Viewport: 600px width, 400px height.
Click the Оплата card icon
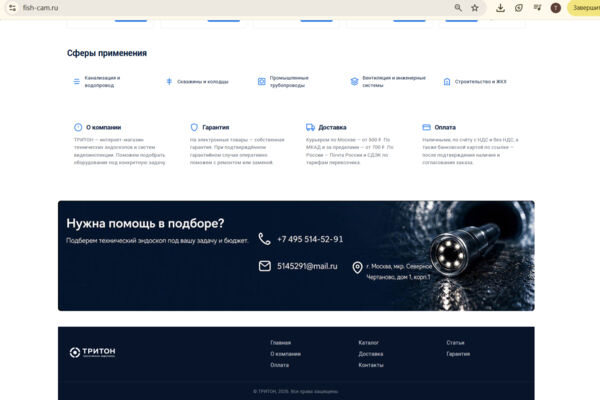point(426,127)
